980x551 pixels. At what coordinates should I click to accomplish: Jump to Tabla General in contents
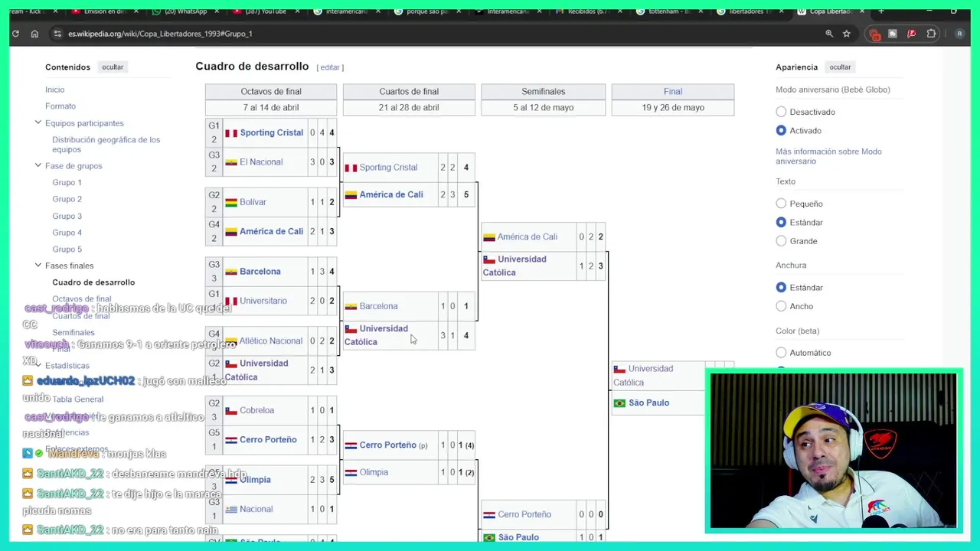pos(77,399)
